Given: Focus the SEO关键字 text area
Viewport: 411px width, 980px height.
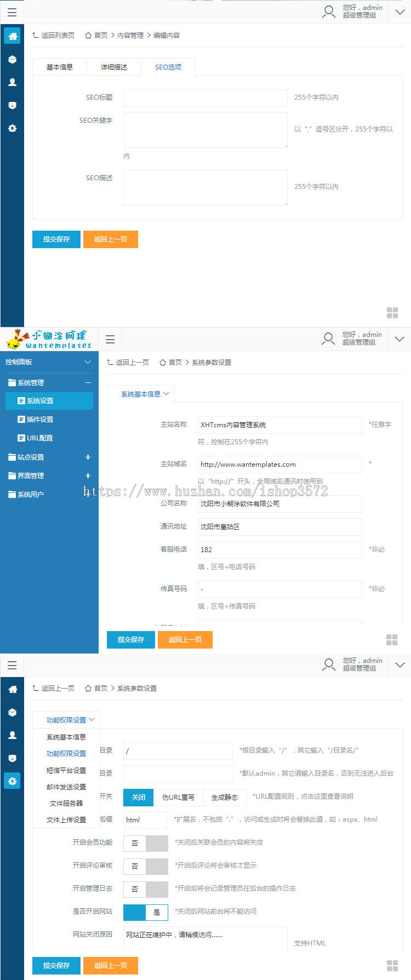Looking at the screenshot, I should pos(206,130).
